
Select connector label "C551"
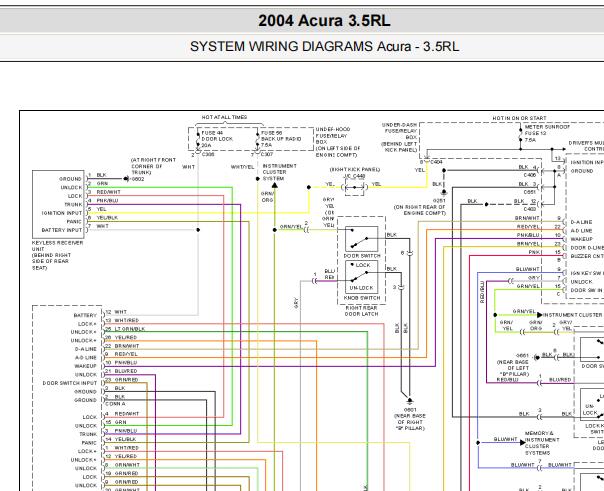[x=530, y=192]
